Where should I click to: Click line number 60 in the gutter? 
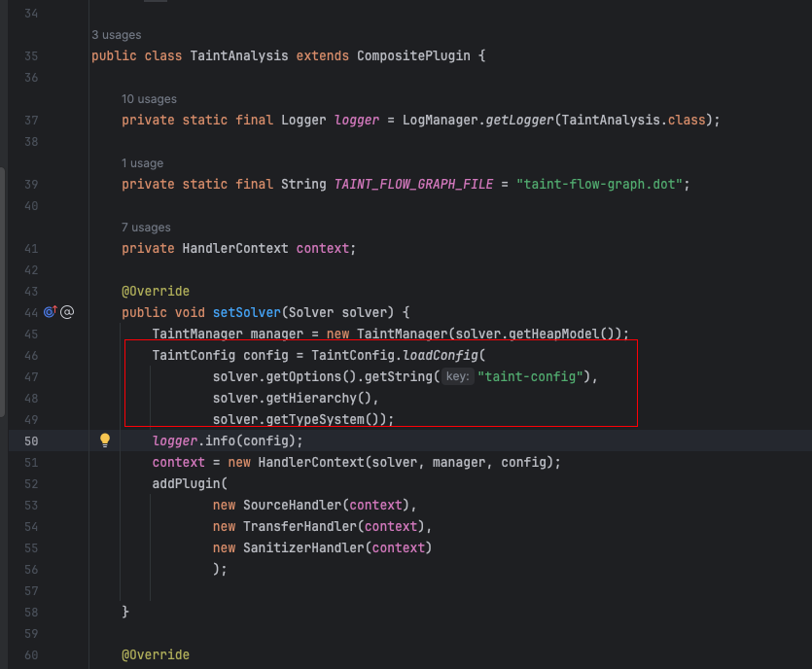(x=31, y=655)
